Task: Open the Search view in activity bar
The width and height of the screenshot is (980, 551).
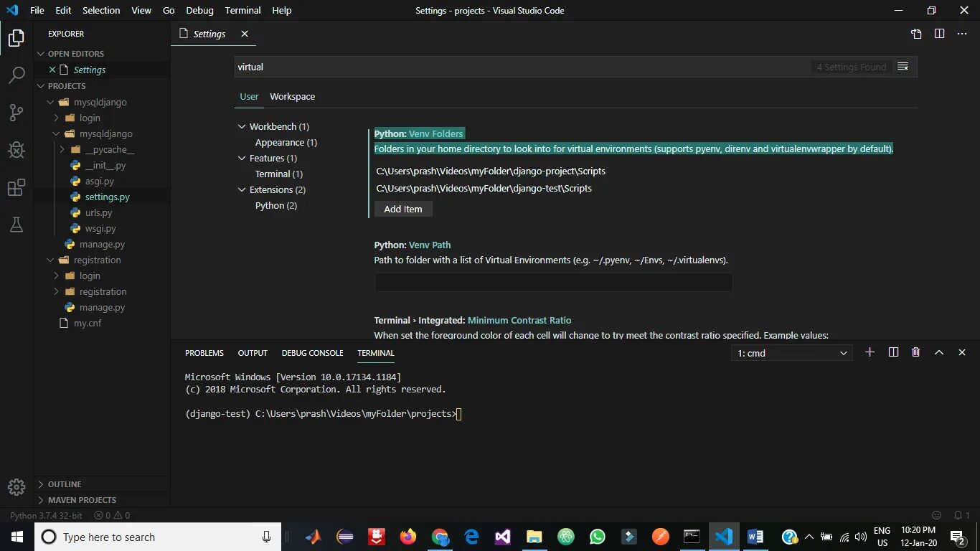Action: click(16, 75)
